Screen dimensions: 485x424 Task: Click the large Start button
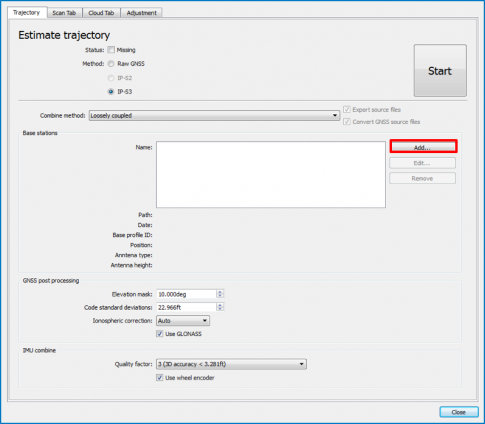(440, 71)
